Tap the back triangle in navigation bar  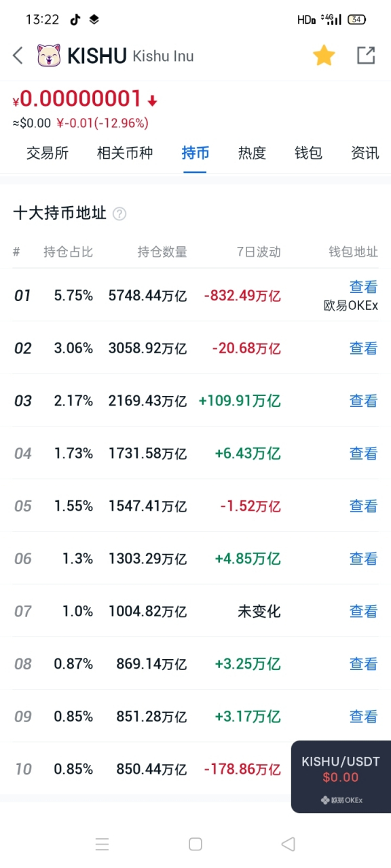pos(288,844)
